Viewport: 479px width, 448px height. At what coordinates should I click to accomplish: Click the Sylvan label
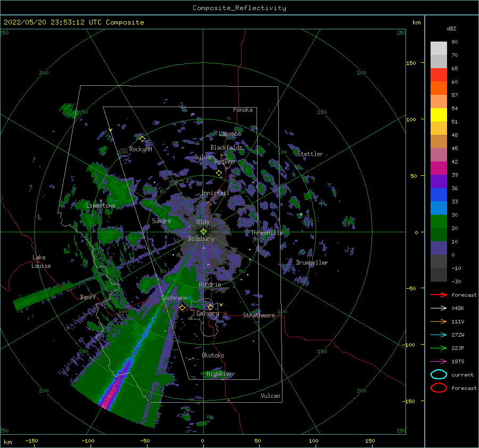[x=204, y=157]
